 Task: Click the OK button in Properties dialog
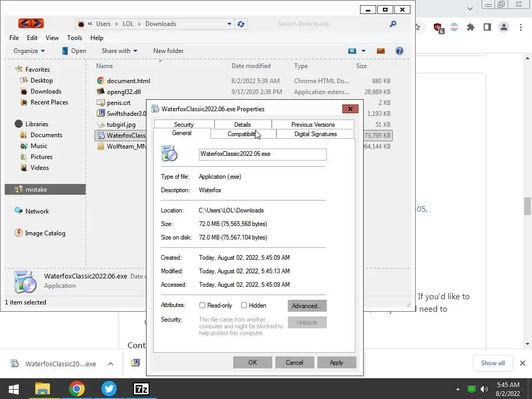[x=252, y=362]
